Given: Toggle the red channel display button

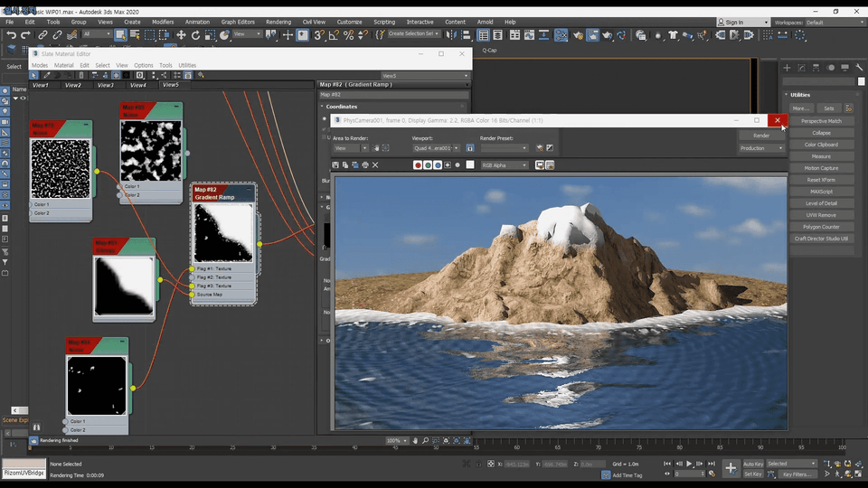Looking at the screenshot, I should click(418, 165).
